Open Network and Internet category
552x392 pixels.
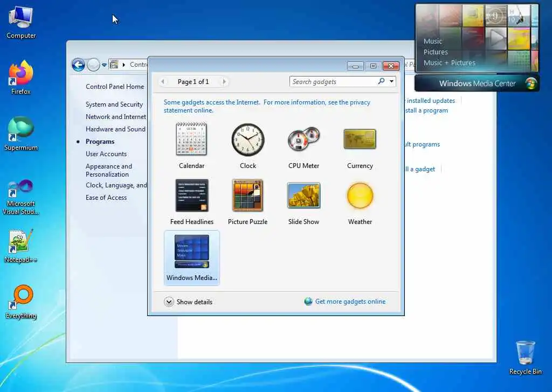116,117
